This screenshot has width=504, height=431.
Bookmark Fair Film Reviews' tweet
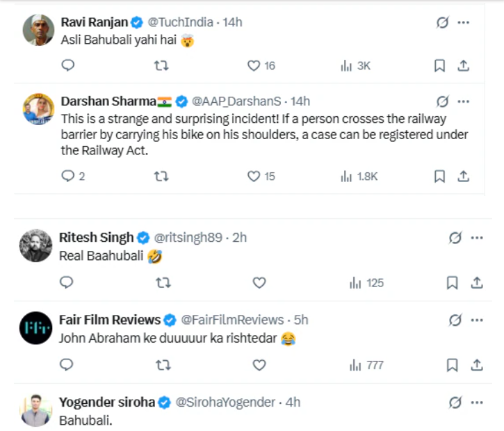coord(452,365)
